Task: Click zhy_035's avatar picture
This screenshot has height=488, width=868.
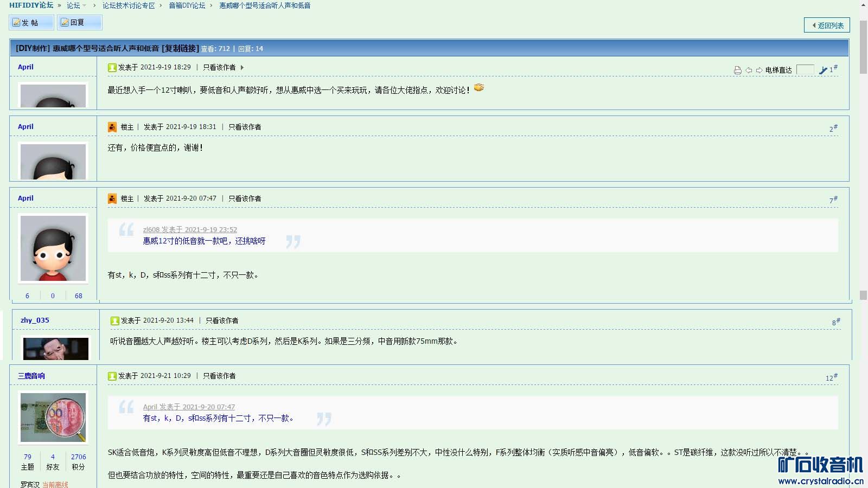Action: click(x=56, y=349)
